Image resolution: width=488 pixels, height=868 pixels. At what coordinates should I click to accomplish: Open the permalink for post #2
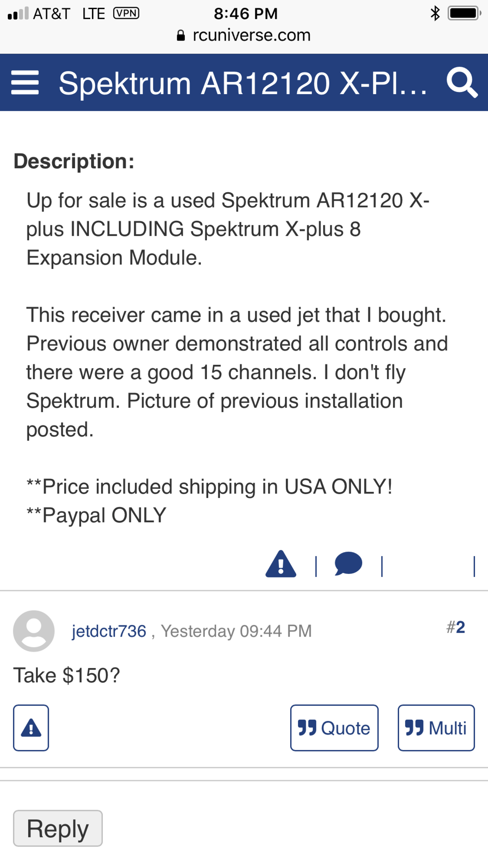point(456,627)
